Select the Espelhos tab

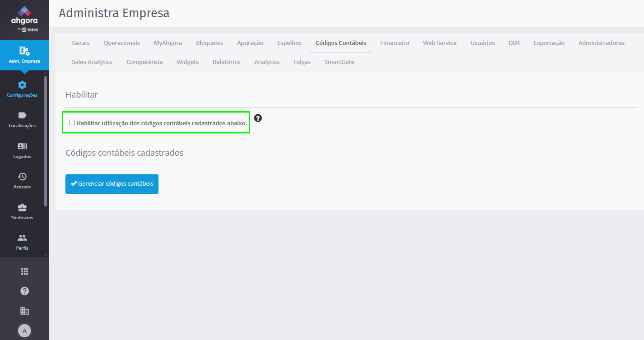290,43
